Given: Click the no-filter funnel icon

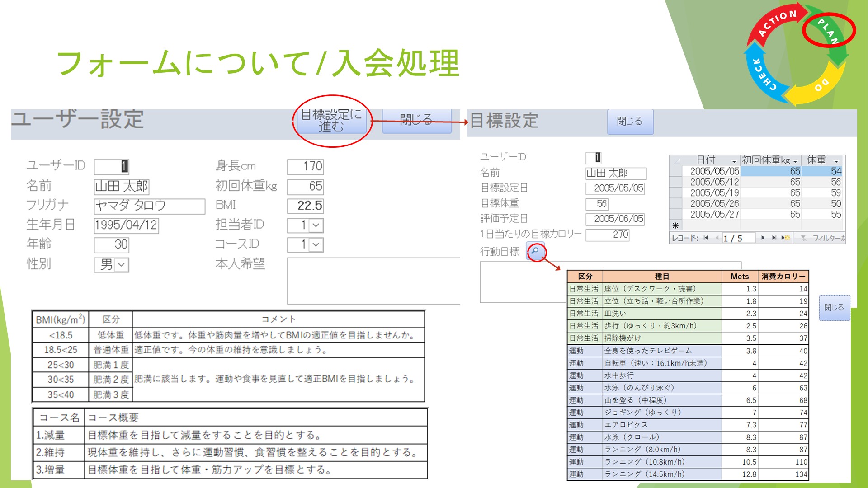Looking at the screenshot, I should [x=804, y=238].
